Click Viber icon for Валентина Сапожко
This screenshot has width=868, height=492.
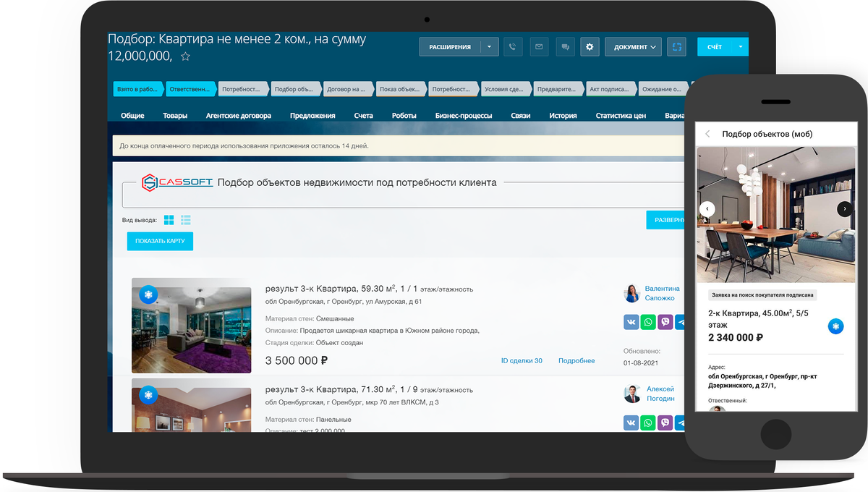(x=665, y=322)
